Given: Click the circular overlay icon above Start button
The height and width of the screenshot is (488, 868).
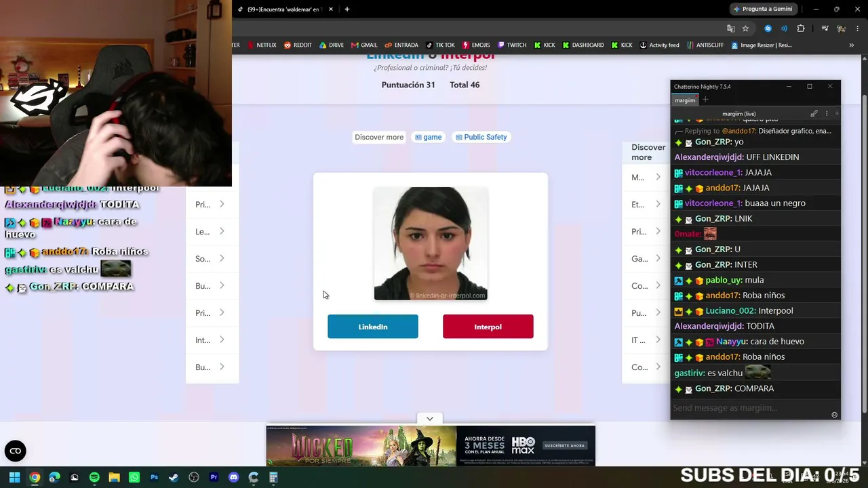Looking at the screenshot, I should pyautogui.click(x=15, y=451).
